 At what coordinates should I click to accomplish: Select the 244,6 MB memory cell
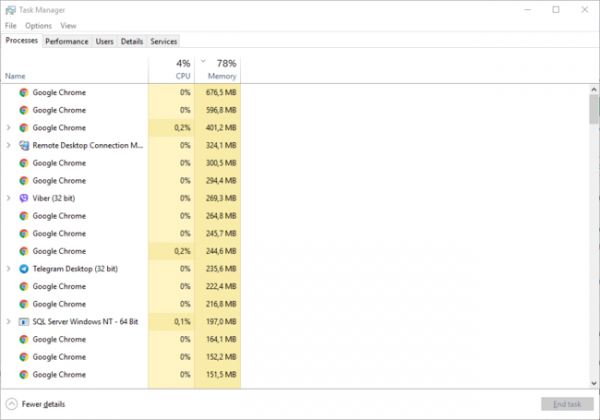coord(218,251)
